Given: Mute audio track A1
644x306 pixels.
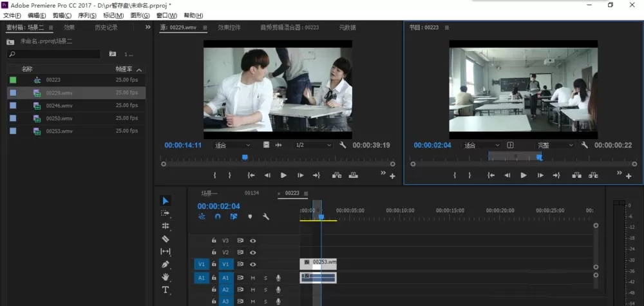Looking at the screenshot, I should point(253,278).
